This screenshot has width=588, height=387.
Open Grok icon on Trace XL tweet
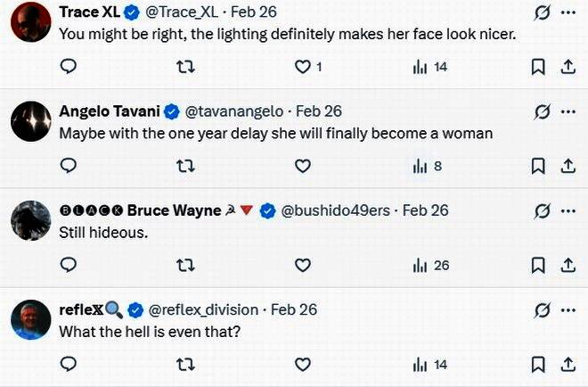pos(540,13)
